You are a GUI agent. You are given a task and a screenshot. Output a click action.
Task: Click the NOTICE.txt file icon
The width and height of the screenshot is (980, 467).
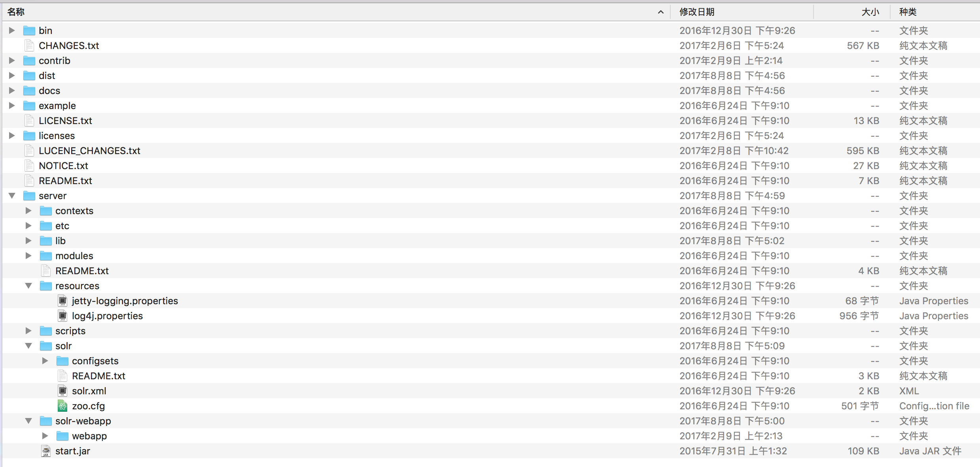coord(29,166)
